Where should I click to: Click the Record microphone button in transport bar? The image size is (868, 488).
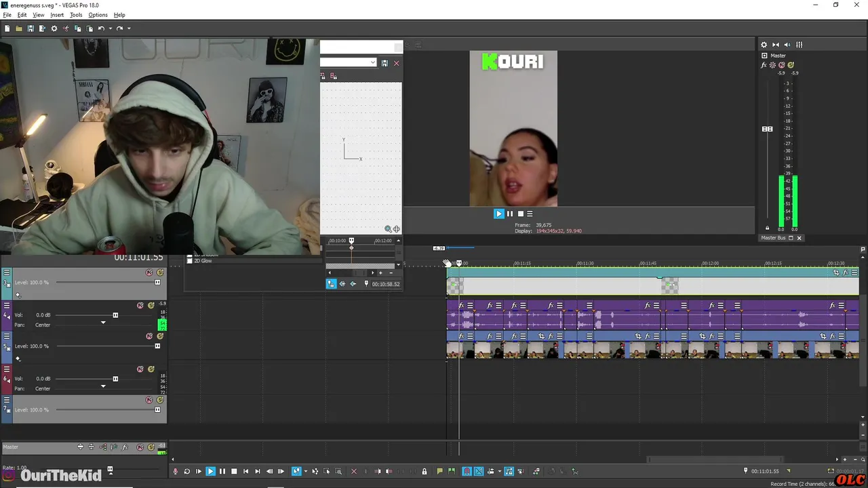(x=175, y=471)
